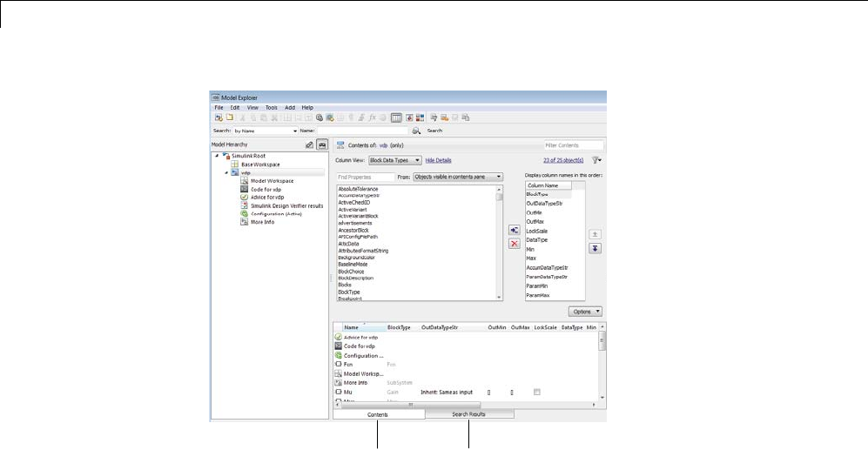
Task: Collapse the vdp tree node
Action: pos(226,172)
